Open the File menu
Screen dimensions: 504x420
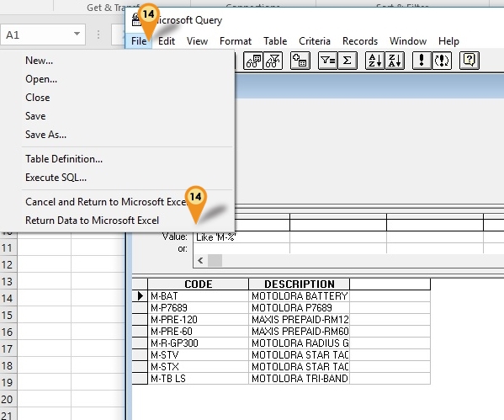(x=139, y=41)
